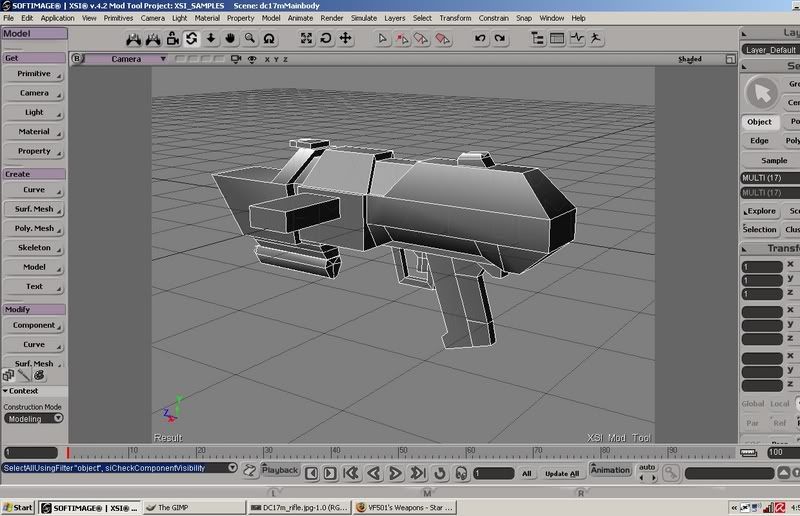
Task: Enable Local transform mode
Action: coord(779,404)
